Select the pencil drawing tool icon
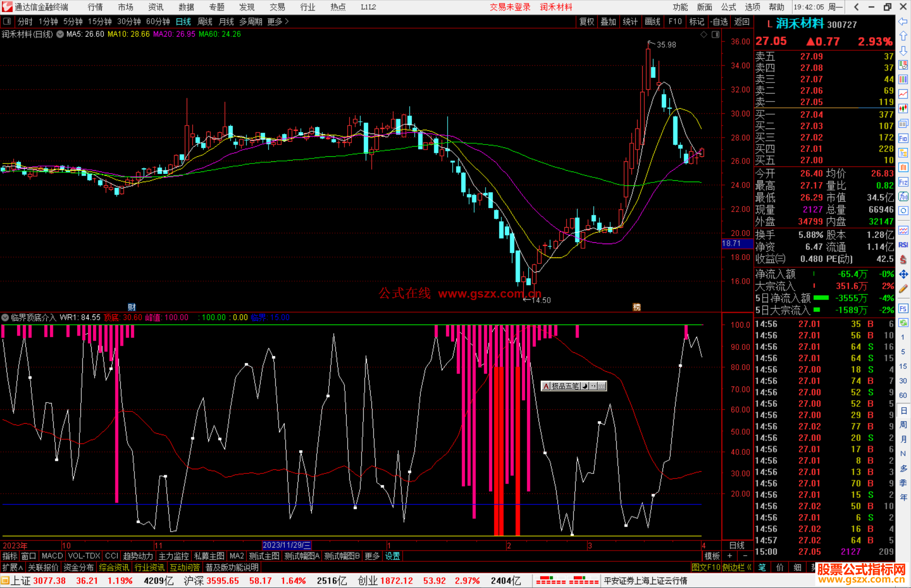This screenshot has height=588, width=911. point(903,289)
